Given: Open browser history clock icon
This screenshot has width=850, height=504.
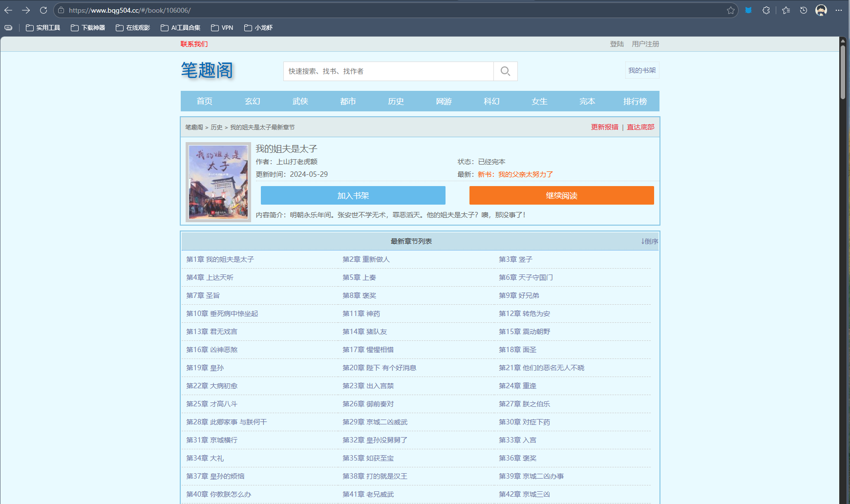Looking at the screenshot, I should pos(803,10).
